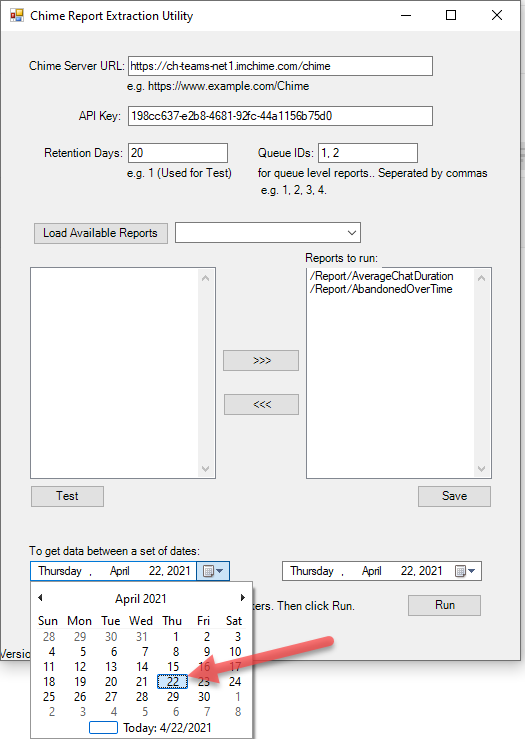Choose April 20 in the calendar

pyautogui.click(x=111, y=682)
